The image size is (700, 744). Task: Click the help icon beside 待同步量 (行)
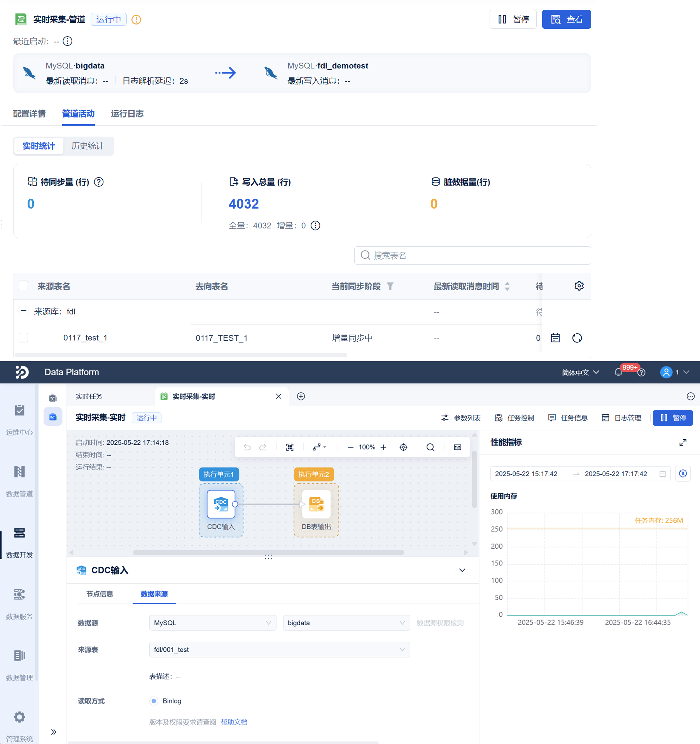[x=99, y=182]
